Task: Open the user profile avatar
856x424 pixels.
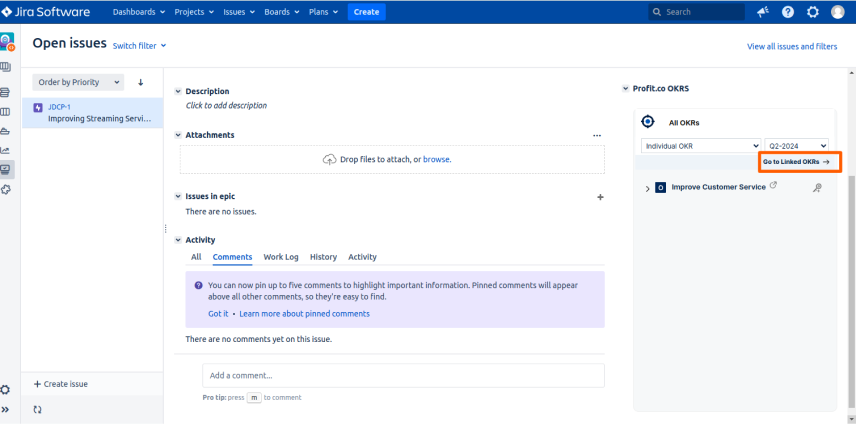Action: coord(837,12)
